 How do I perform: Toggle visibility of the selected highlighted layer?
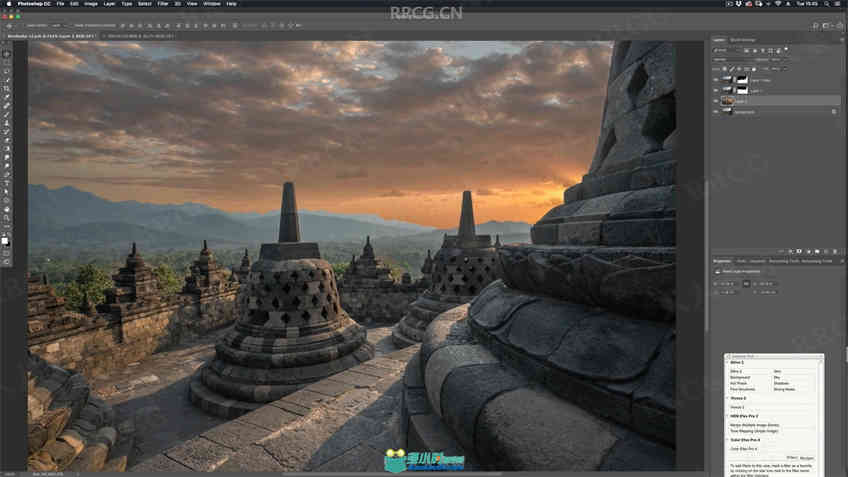(716, 101)
